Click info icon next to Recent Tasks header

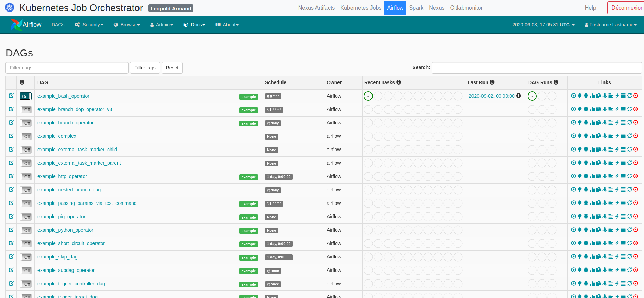tap(399, 82)
